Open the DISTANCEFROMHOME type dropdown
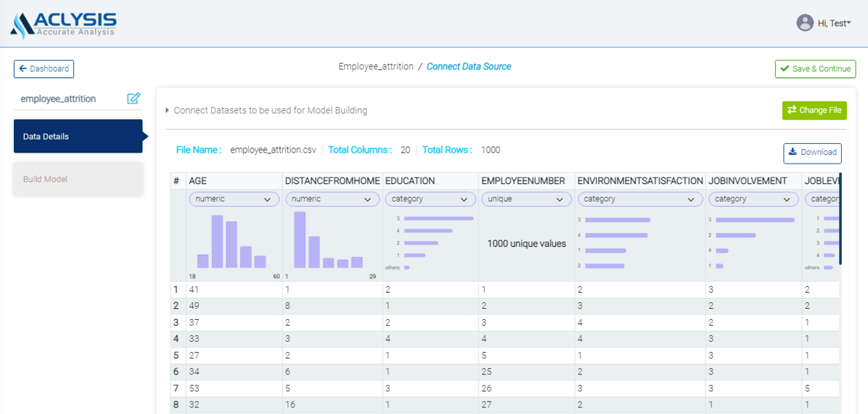 pyautogui.click(x=330, y=199)
